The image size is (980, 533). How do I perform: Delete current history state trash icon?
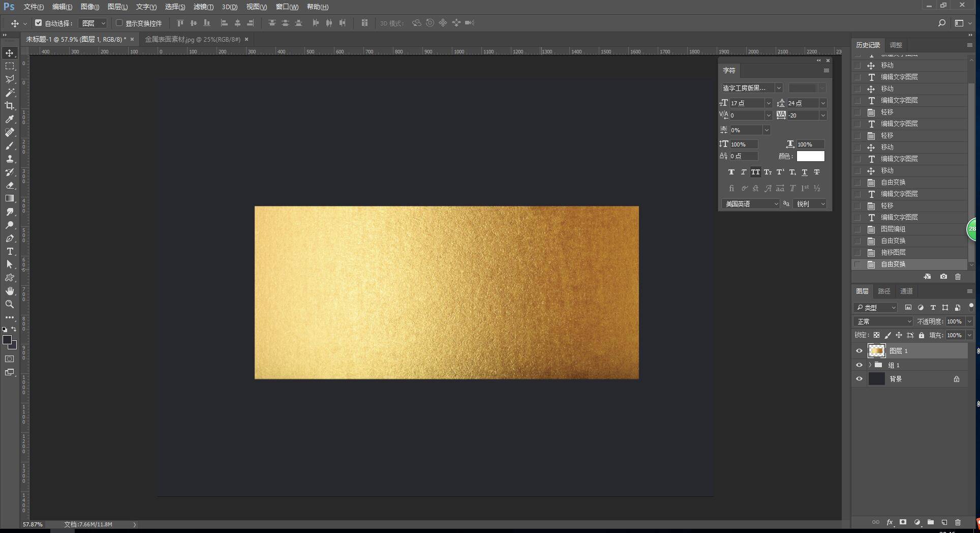point(958,277)
